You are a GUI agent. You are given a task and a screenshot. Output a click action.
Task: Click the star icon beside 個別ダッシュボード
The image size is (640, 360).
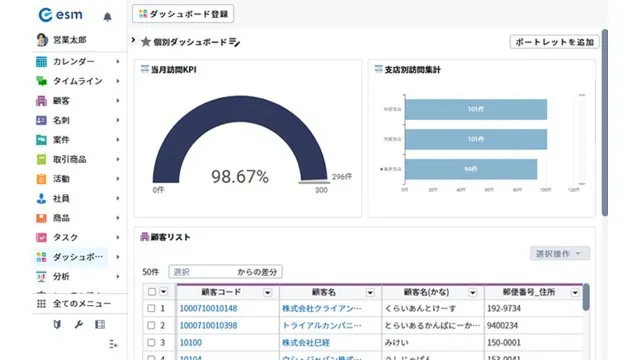coord(146,42)
